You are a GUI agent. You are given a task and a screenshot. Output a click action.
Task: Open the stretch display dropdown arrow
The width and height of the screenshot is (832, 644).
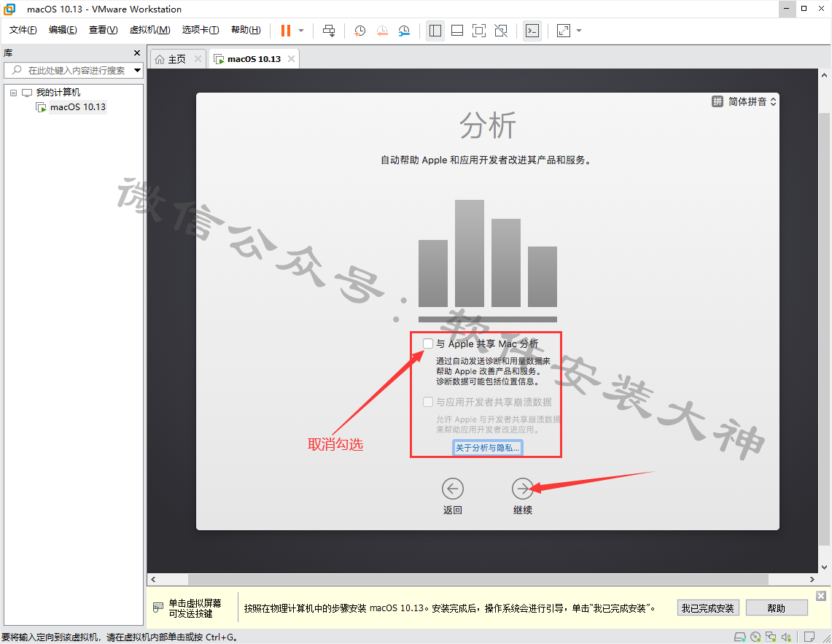coord(579,31)
